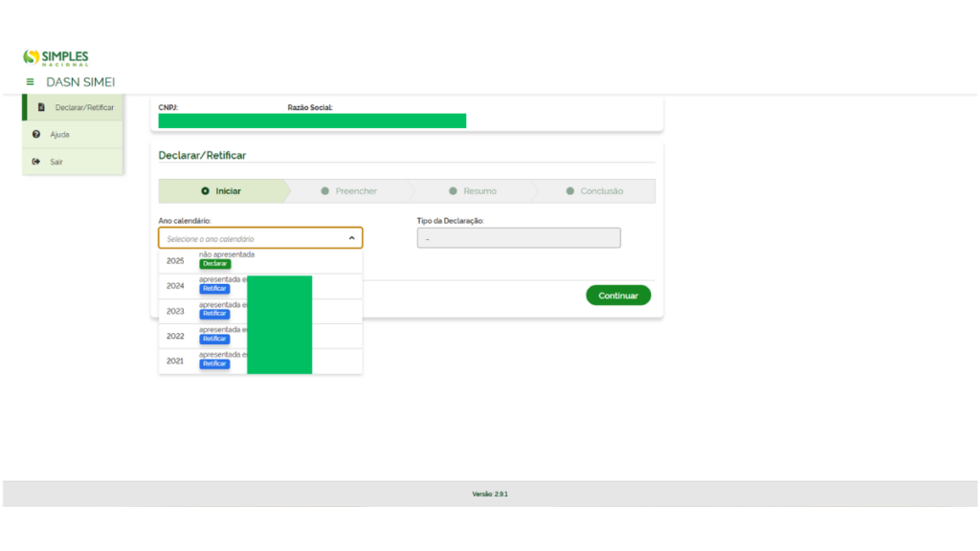Click the Retificar badge for 2022
The height and width of the screenshot is (551, 980).
click(x=214, y=339)
